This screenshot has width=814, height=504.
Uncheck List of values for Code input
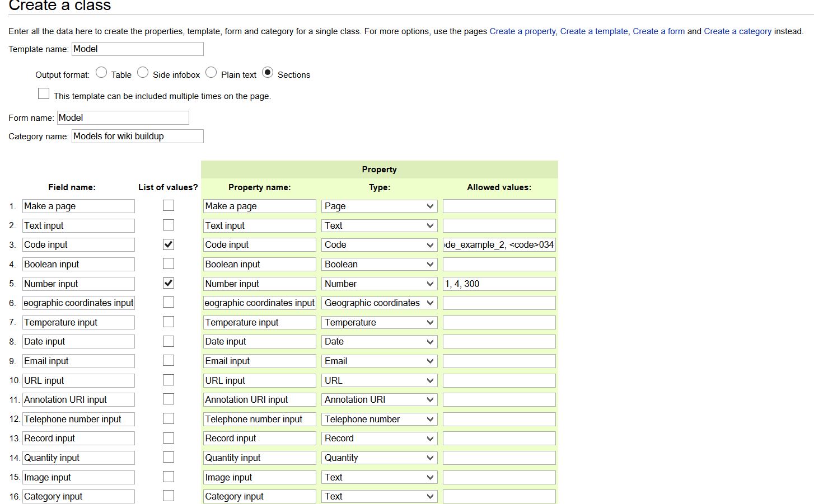169,244
